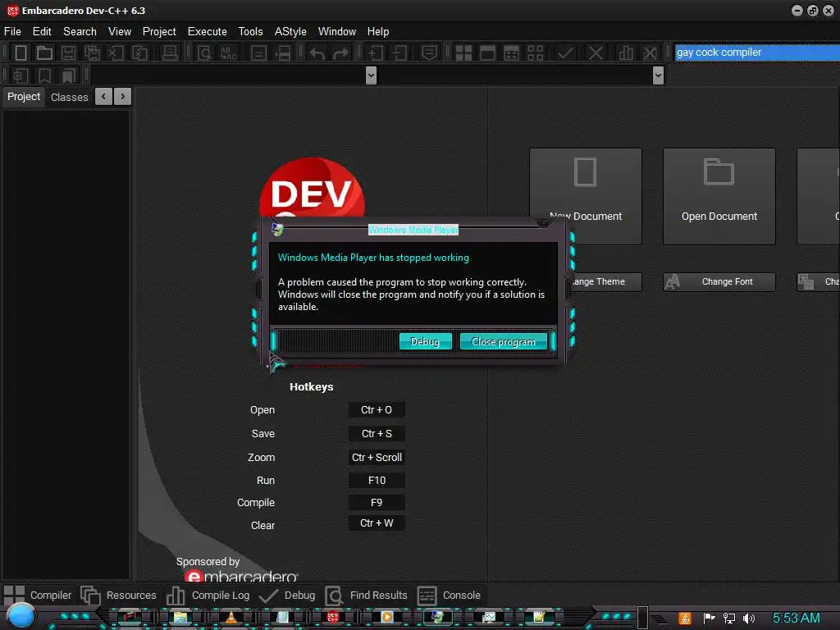The width and height of the screenshot is (840, 630).
Task: Click the Find magnifier toolbar icon
Action: tap(204, 52)
